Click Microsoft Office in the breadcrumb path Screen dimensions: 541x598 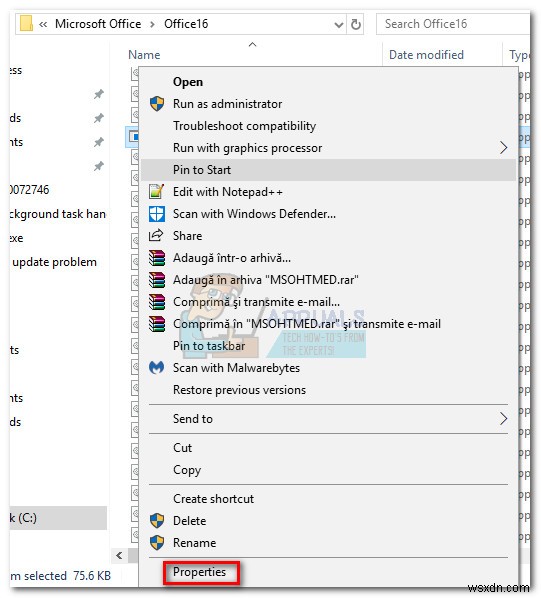98,24
